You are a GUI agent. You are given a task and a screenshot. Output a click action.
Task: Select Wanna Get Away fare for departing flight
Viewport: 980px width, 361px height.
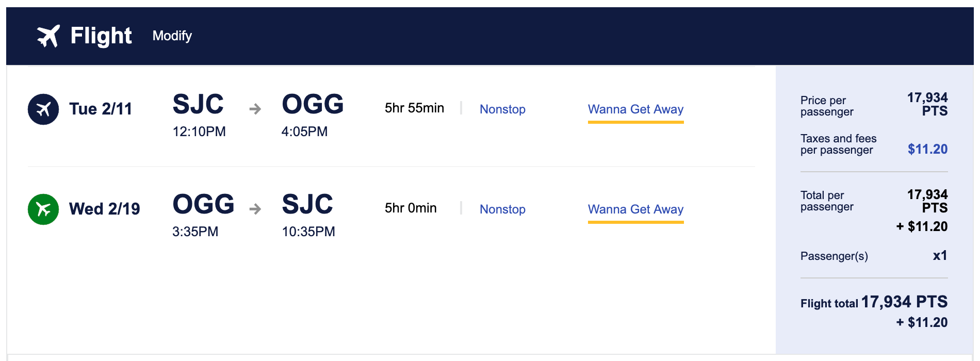pos(635,109)
